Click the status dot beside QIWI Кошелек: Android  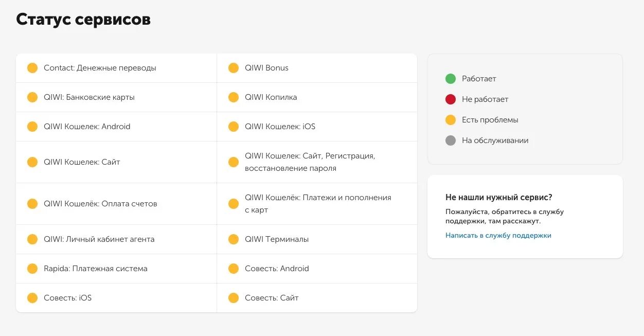tap(32, 127)
